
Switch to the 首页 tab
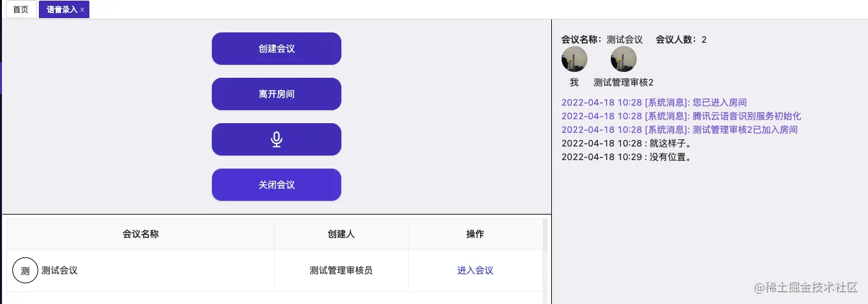(21, 10)
